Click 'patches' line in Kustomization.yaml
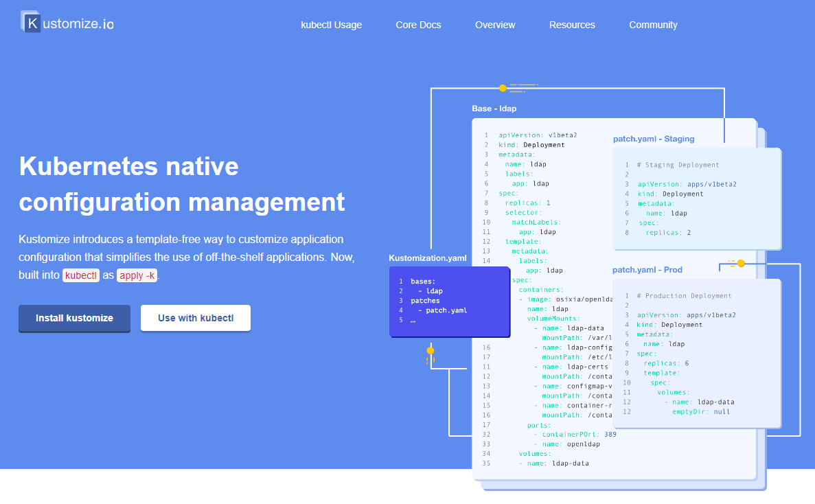 pyautogui.click(x=424, y=301)
